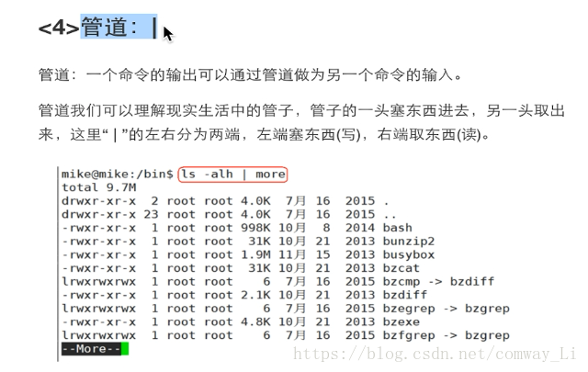Click the highlighted heading '管道: |'

click(x=119, y=27)
